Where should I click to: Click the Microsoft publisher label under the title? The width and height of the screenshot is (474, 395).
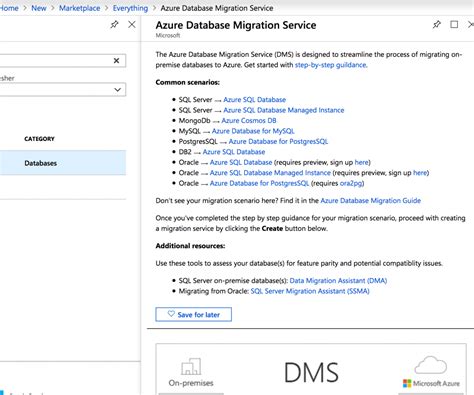(x=168, y=35)
